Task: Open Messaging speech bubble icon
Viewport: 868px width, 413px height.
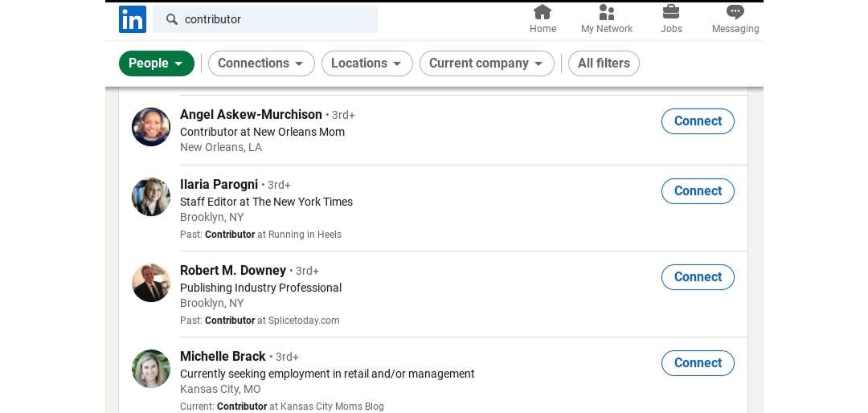Action: [735, 12]
